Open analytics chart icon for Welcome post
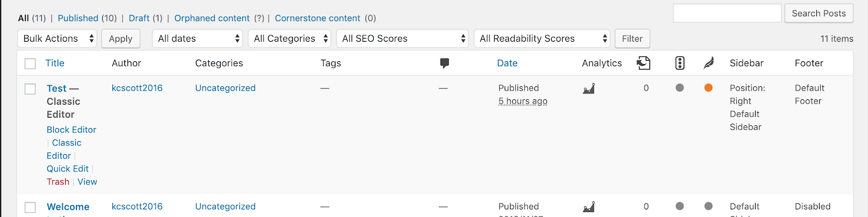The image size is (868, 217). 589,207
